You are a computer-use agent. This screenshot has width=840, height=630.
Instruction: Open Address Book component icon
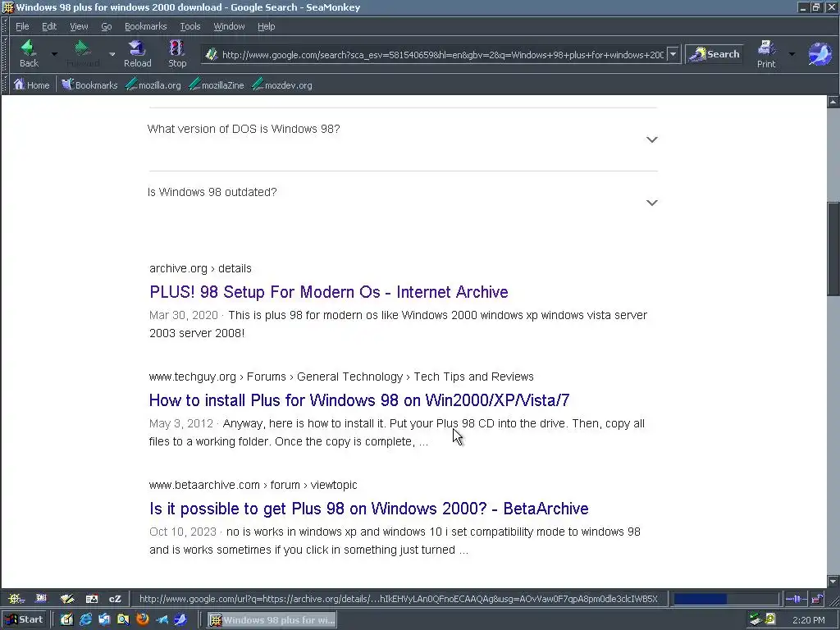[92, 598]
